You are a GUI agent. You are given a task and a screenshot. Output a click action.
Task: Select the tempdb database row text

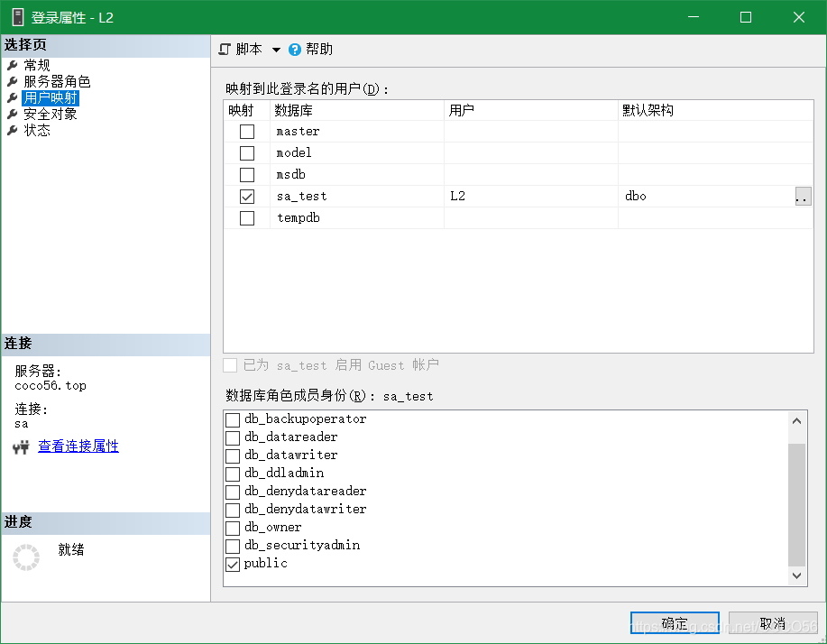coord(298,218)
